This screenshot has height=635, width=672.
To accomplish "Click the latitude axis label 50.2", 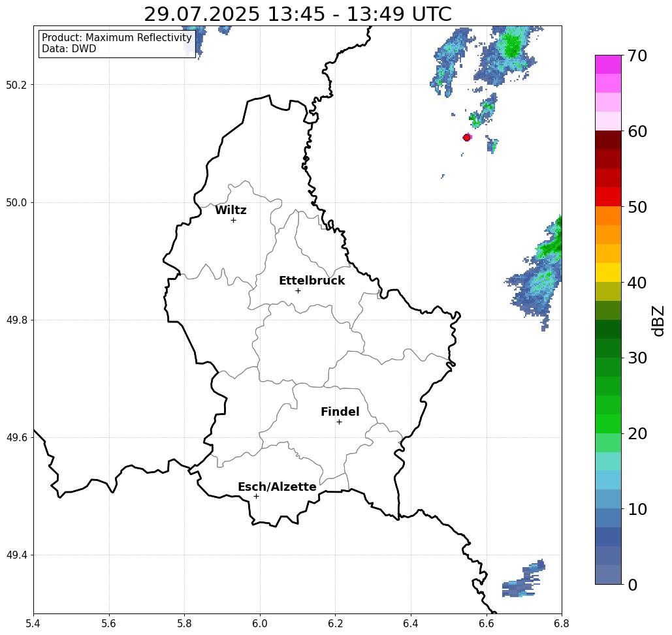I will coord(16,85).
